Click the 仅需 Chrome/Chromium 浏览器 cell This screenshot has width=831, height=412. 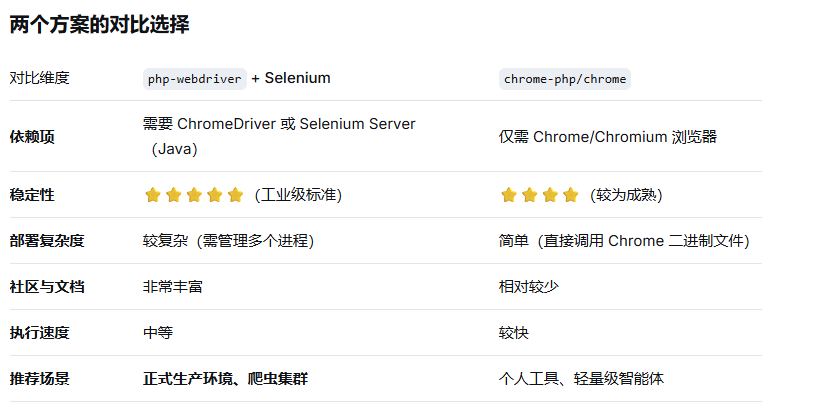(x=608, y=137)
